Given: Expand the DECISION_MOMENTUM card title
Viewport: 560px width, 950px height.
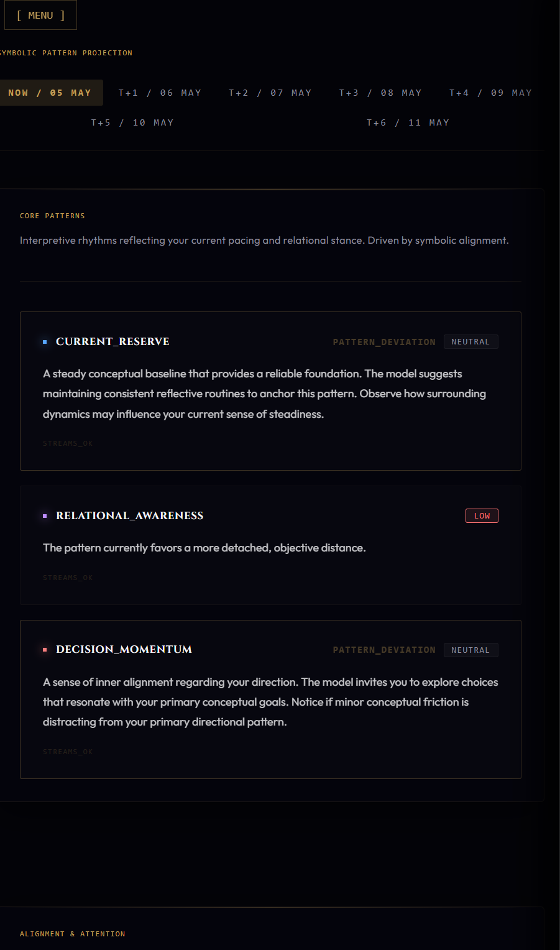Looking at the screenshot, I should point(124,649).
